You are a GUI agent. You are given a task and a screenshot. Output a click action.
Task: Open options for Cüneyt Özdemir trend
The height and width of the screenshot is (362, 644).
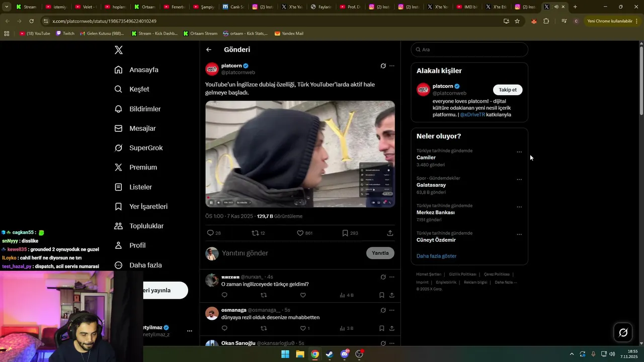tap(519, 234)
